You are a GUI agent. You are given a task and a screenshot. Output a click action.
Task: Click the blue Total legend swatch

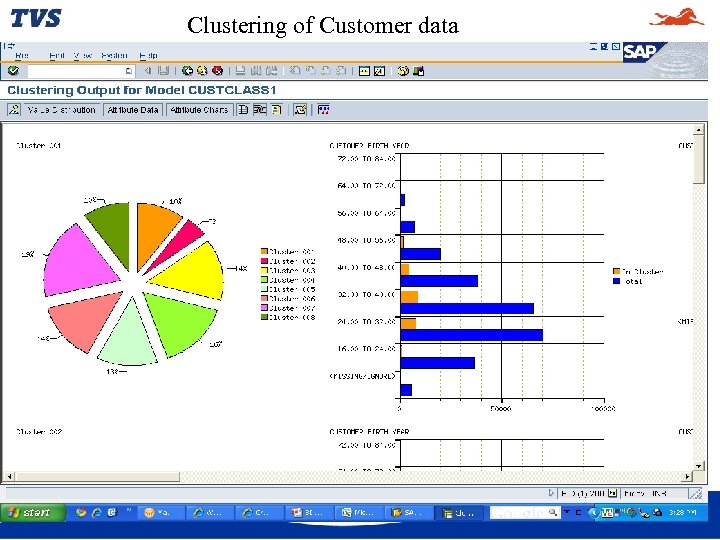[617, 281]
